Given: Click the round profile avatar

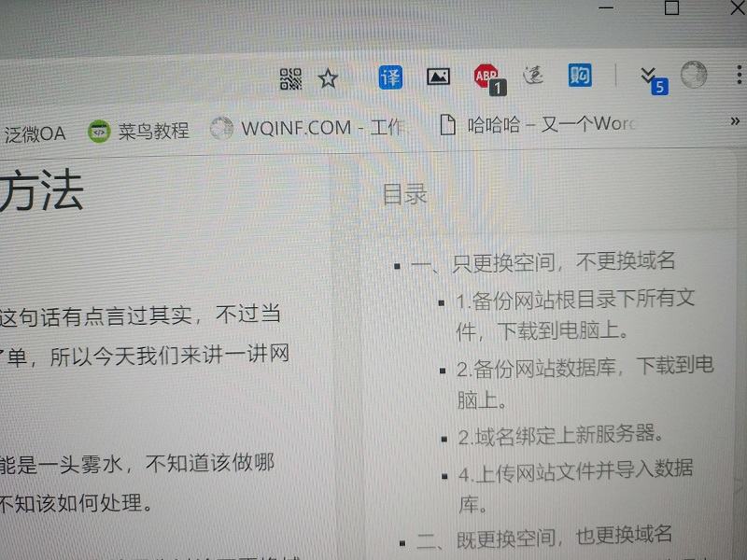Looking at the screenshot, I should pyautogui.click(x=694, y=75).
